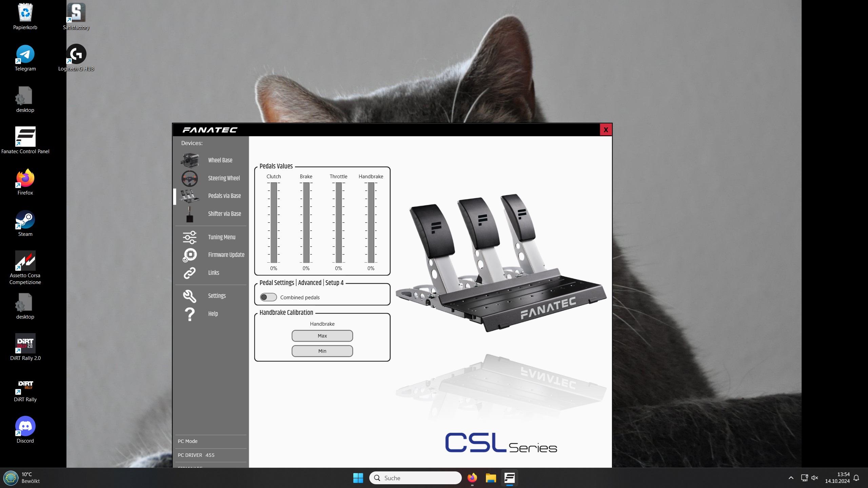The height and width of the screenshot is (488, 868).
Task: Open the notifications bell icon
Action: click(x=856, y=478)
